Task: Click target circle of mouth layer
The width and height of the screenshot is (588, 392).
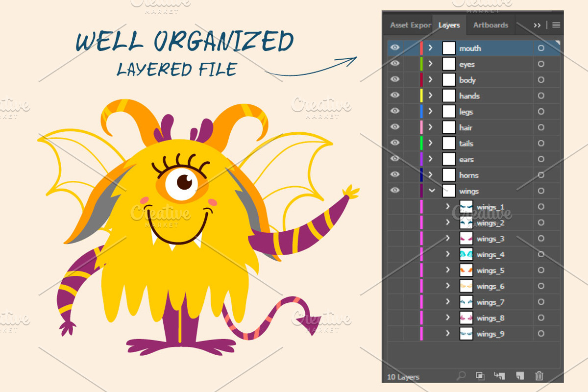Action: click(541, 48)
